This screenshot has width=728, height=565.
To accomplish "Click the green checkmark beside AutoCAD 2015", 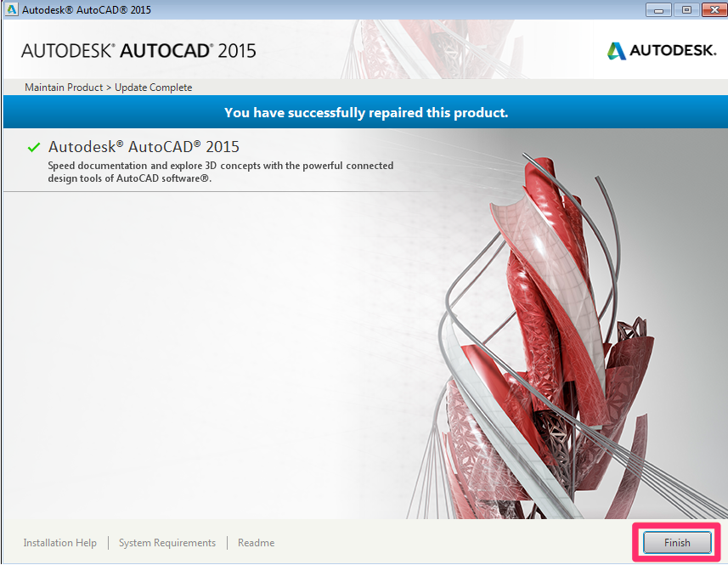I will click(x=34, y=147).
